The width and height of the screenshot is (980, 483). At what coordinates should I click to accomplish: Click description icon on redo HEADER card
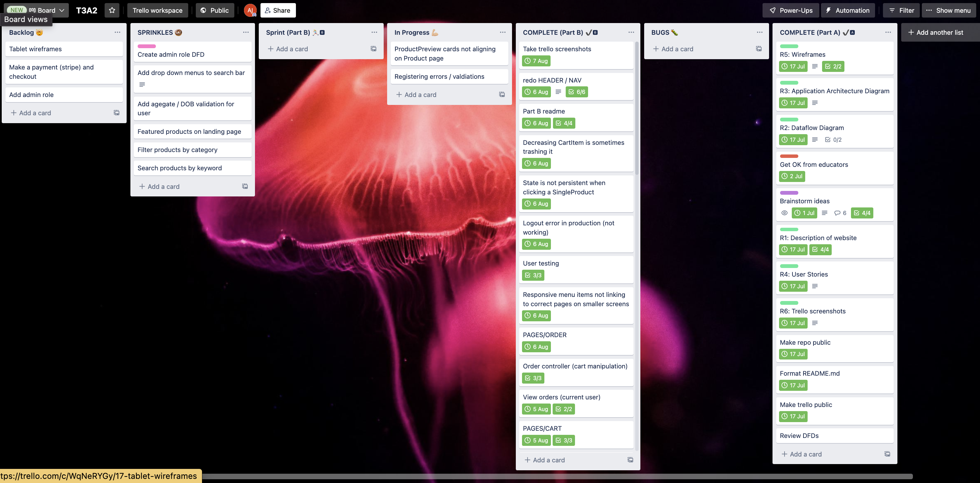click(x=558, y=92)
